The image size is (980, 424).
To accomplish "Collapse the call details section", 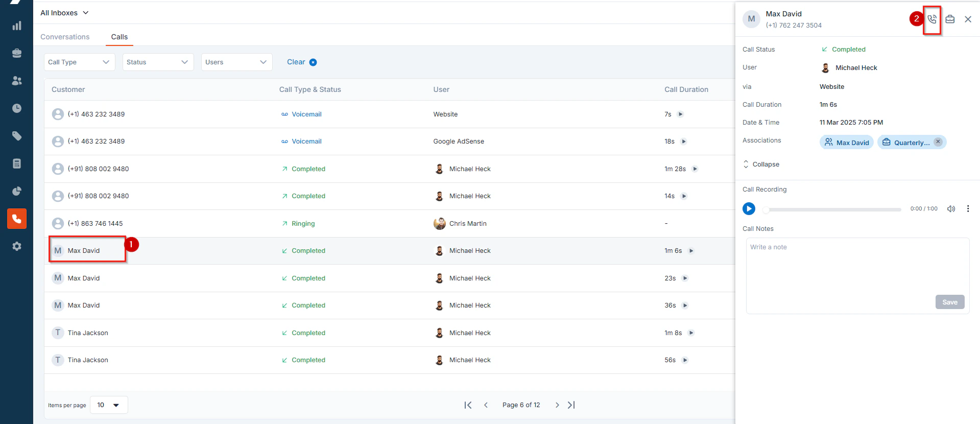I will [x=761, y=164].
